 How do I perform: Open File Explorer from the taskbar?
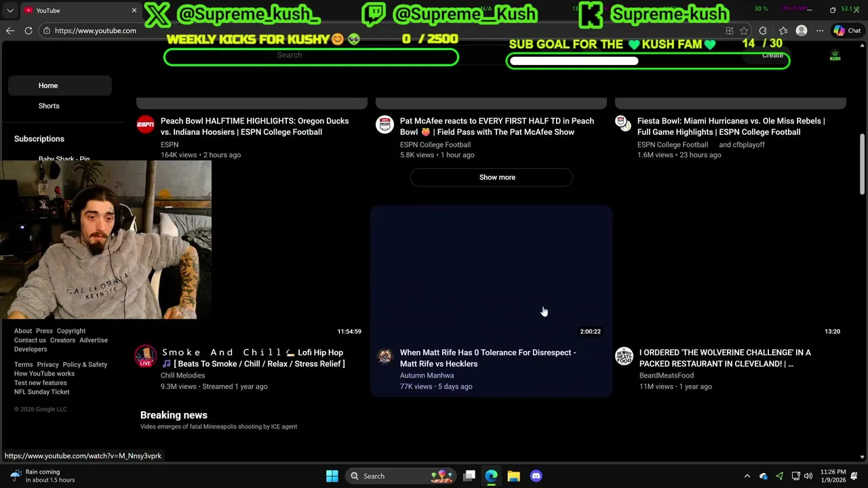pos(513,476)
